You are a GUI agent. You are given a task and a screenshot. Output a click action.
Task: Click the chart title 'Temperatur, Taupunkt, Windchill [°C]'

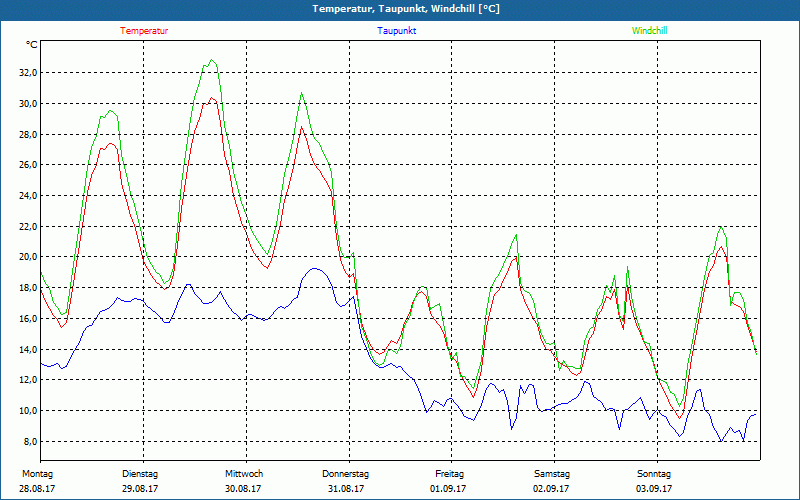tap(406, 9)
